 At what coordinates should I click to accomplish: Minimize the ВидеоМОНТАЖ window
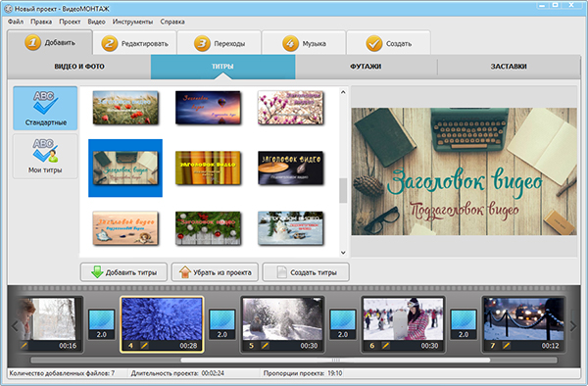[542, 5]
